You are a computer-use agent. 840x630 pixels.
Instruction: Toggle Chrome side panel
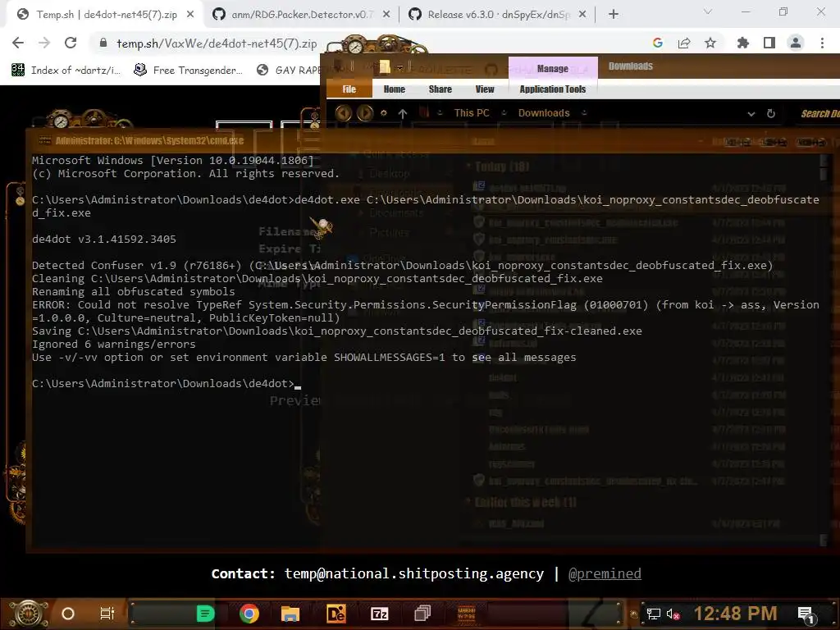769,43
